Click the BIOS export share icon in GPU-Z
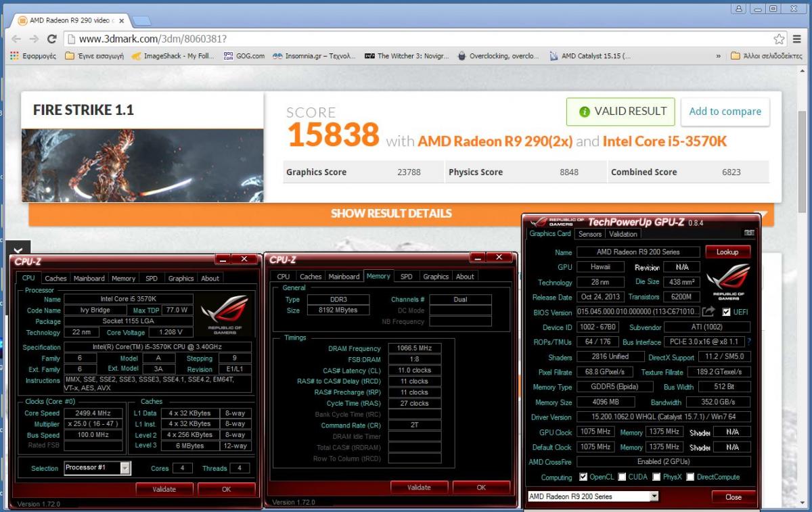 click(708, 312)
